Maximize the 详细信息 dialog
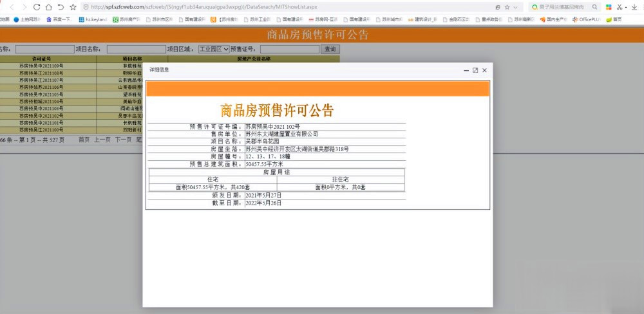644x314 pixels. (x=475, y=70)
